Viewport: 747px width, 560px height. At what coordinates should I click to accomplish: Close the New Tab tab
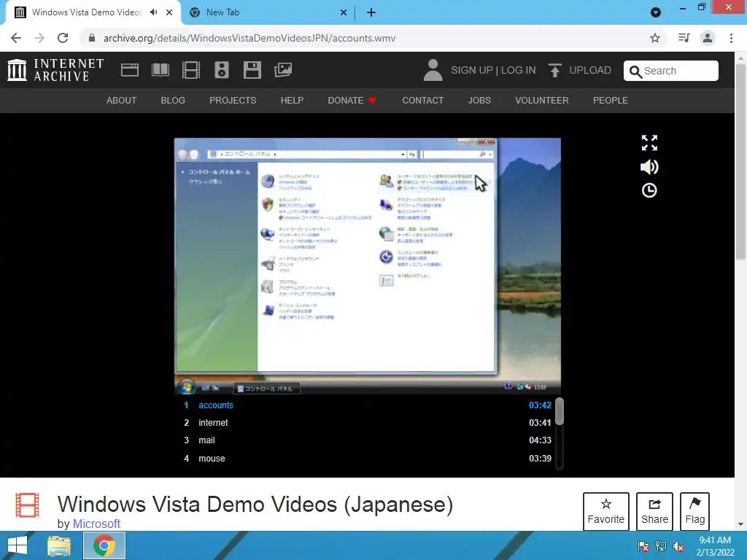(344, 12)
